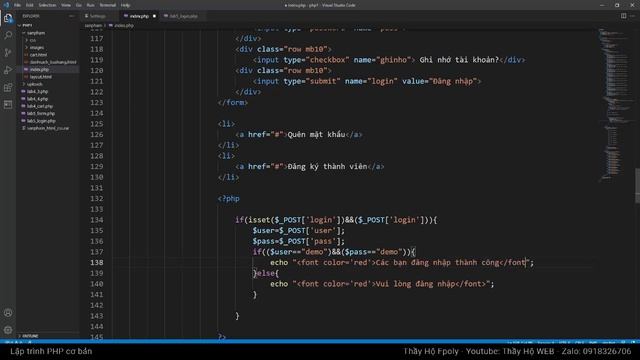Click the Split Editor icon

point(623,16)
